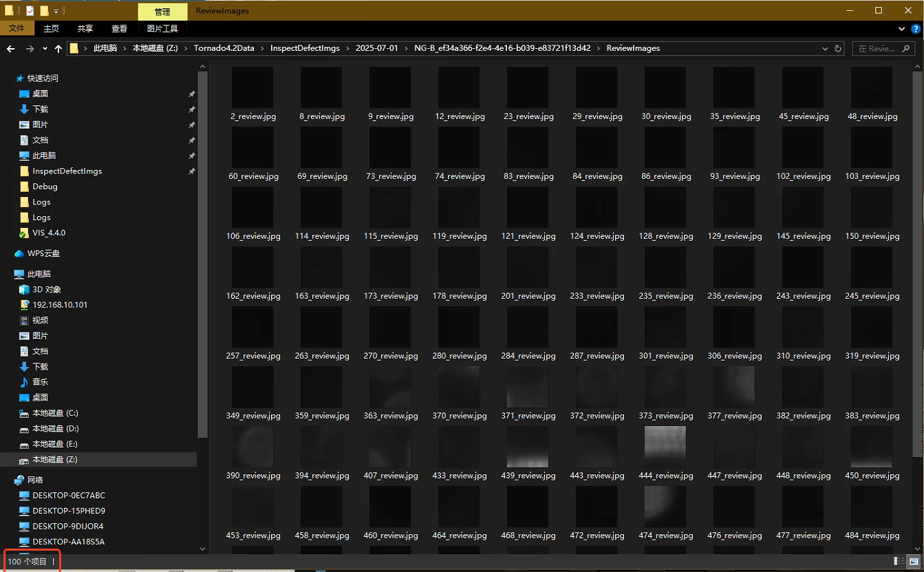Expand the address bar history dropdown
Screen dimensions: 924x572
click(826, 48)
